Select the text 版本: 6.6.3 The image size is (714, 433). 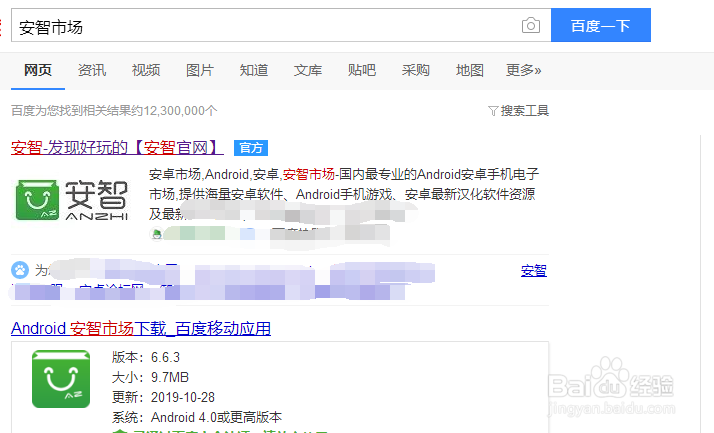click(146, 357)
